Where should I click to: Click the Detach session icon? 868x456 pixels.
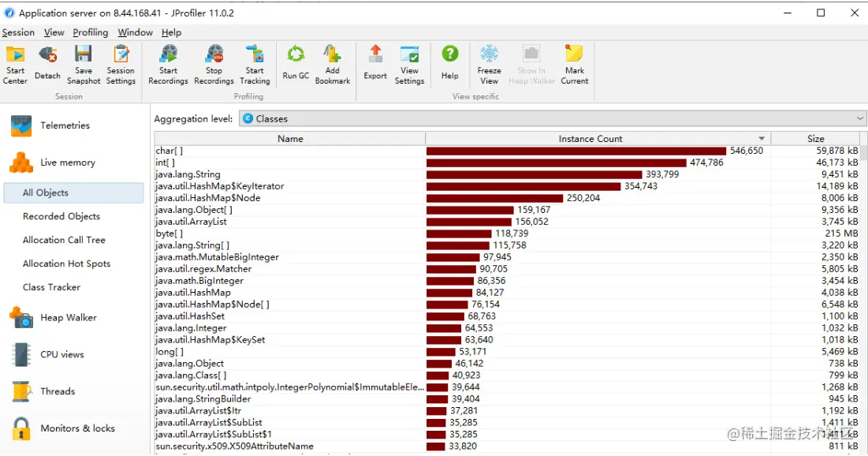pos(47,54)
